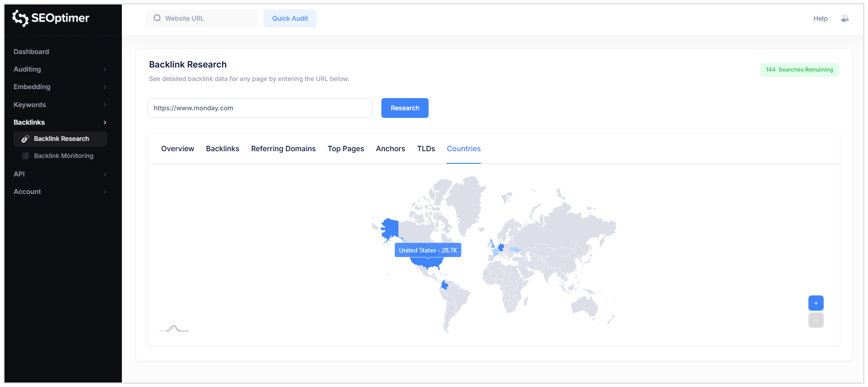Go to Dashboard in sidebar

(x=31, y=52)
